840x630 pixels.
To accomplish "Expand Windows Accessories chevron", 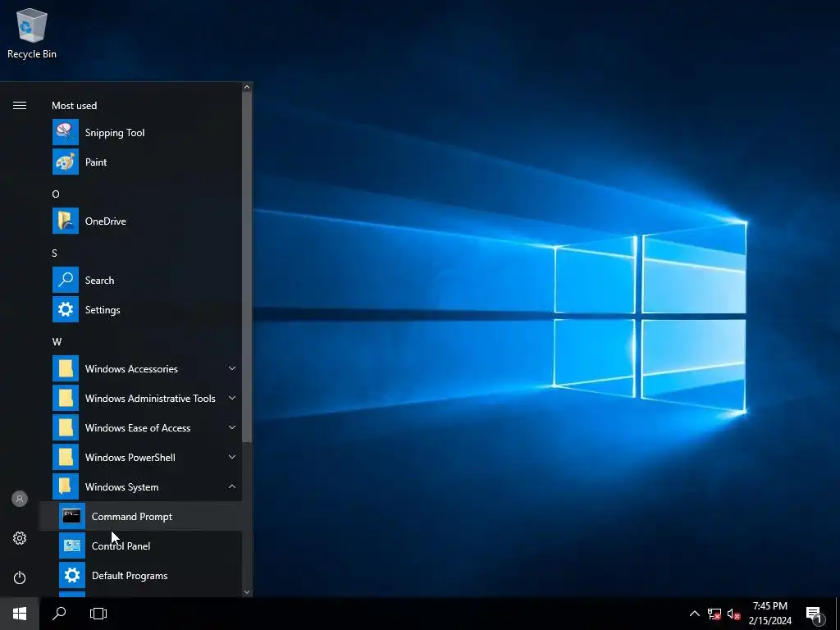I will click(x=232, y=368).
